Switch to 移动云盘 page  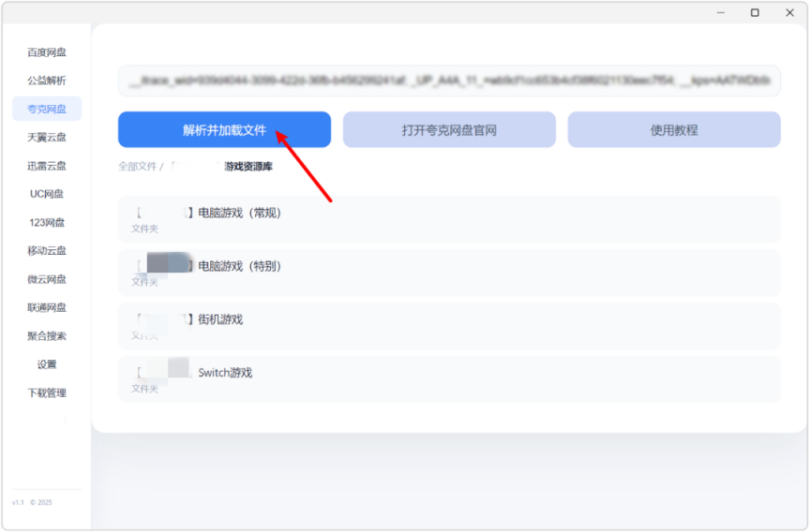coord(47,251)
